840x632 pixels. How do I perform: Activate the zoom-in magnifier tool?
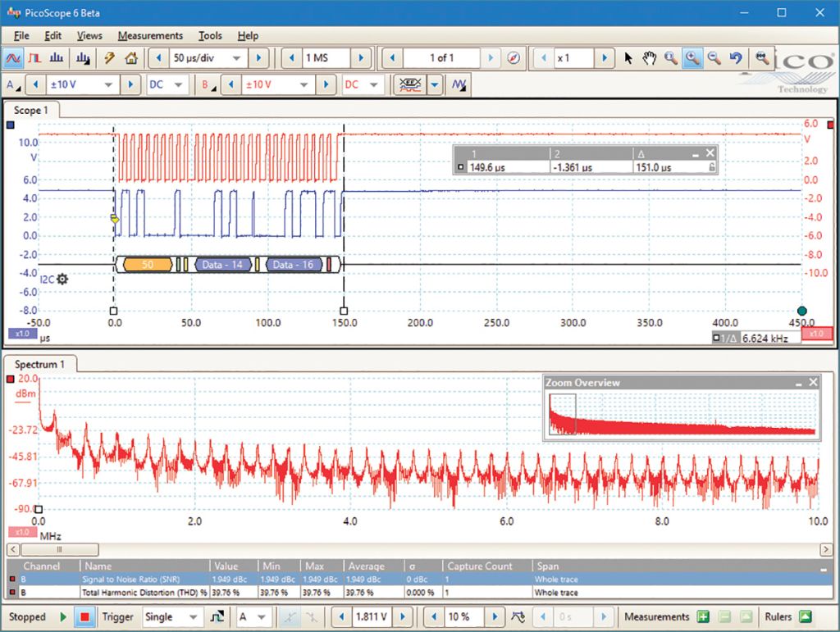pos(692,58)
